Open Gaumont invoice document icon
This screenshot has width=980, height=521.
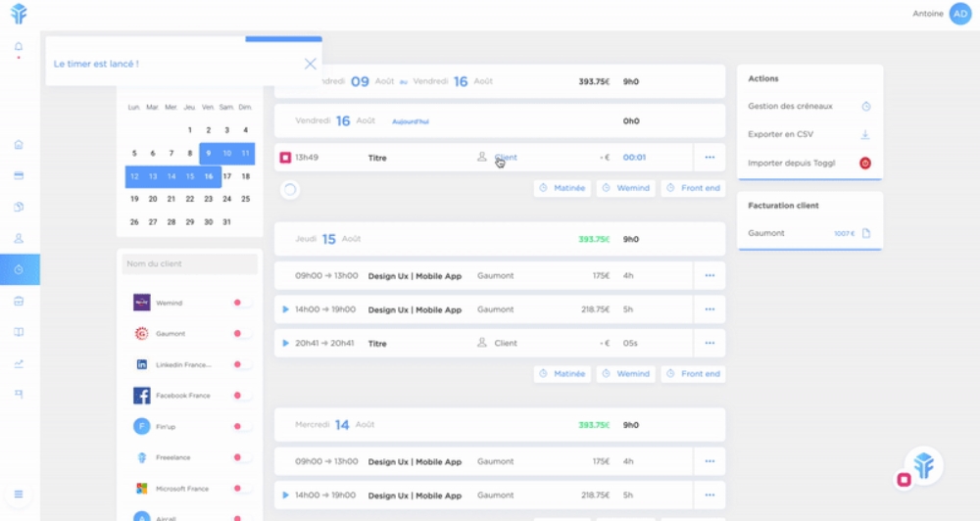[865, 234]
